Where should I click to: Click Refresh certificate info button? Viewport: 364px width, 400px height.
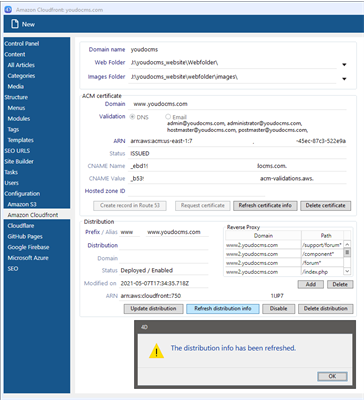pyautogui.click(x=265, y=205)
